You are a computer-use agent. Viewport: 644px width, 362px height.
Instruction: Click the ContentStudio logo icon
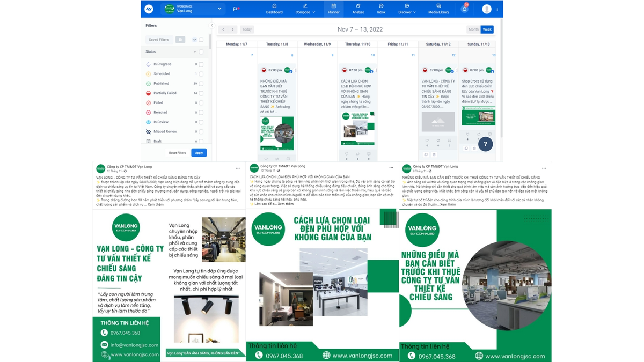pyautogui.click(x=149, y=9)
